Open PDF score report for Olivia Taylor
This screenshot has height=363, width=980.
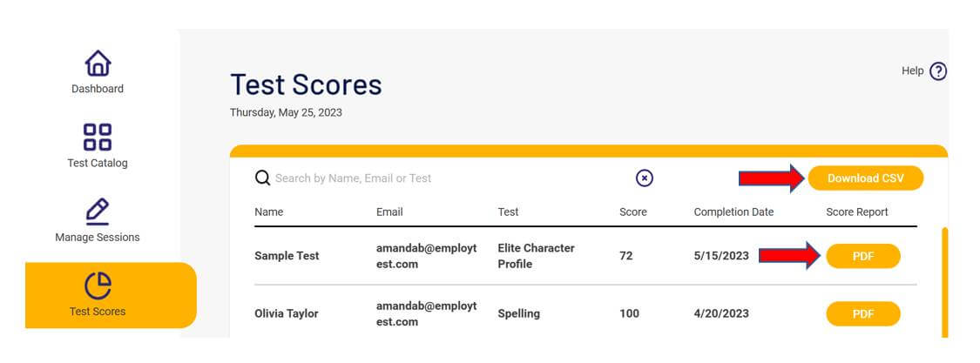[863, 313]
